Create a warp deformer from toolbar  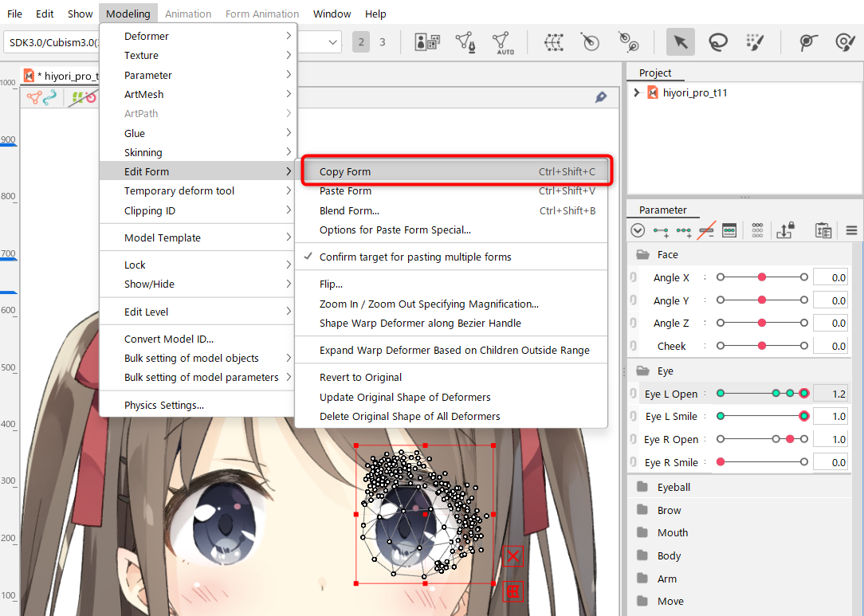tap(554, 42)
